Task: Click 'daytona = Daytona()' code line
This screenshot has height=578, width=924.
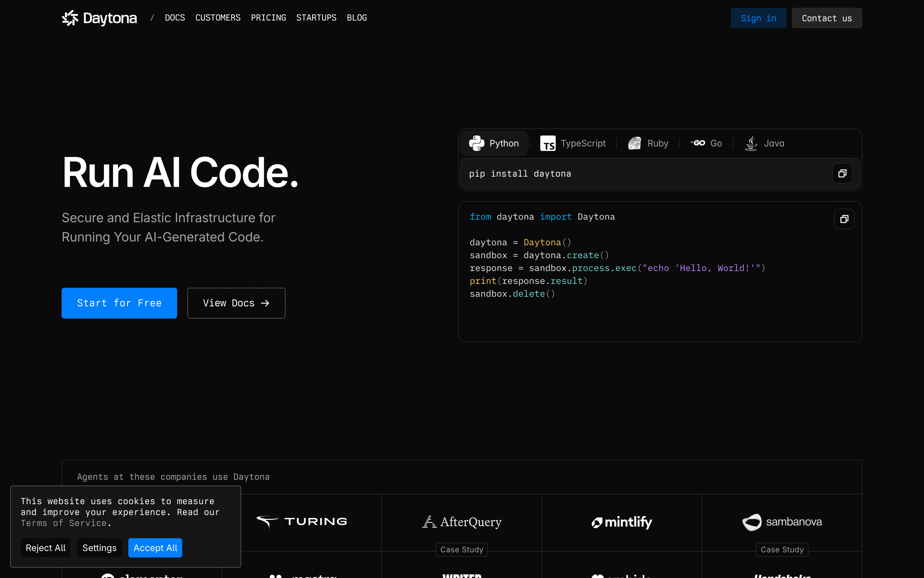Action: pos(520,242)
